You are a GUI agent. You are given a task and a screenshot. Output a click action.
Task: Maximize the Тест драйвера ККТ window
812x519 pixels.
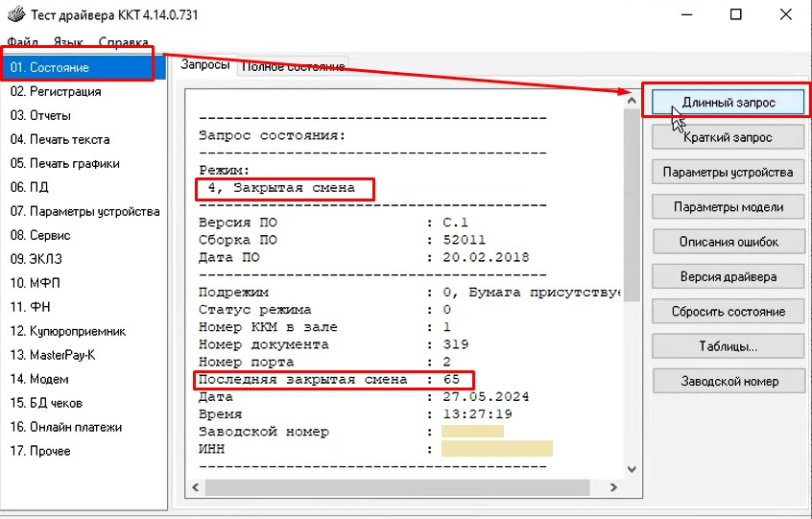click(735, 14)
